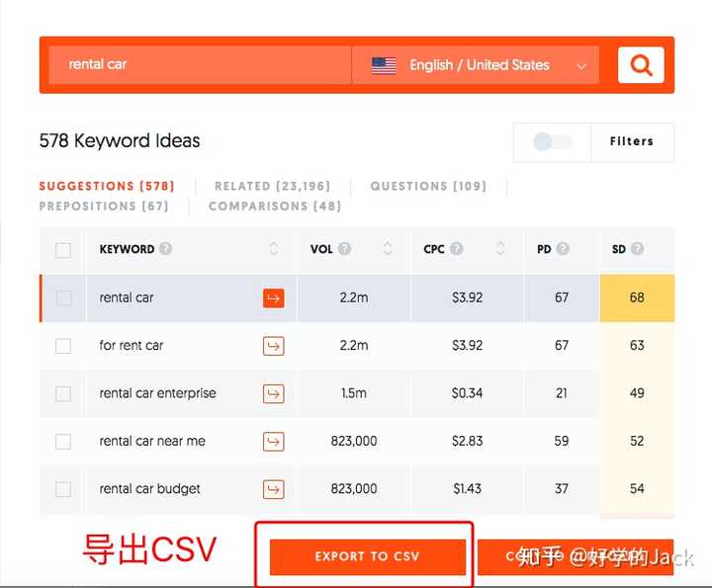Screen dimensions: 712x588
Task: Switch to the COMPARISONS (48) tab
Action: [275, 206]
